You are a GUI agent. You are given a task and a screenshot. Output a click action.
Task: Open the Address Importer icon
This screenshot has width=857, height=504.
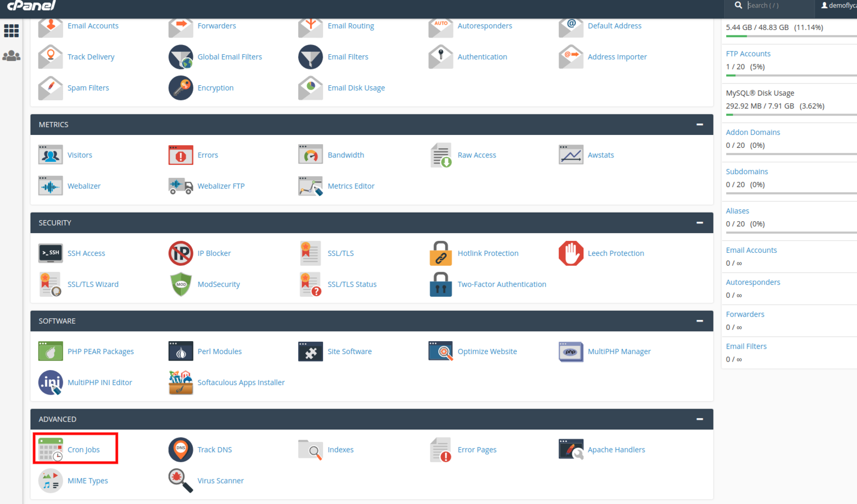click(570, 57)
